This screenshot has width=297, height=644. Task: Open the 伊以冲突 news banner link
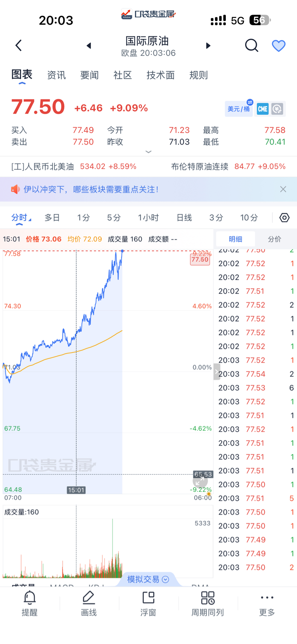pyautogui.click(x=91, y=190)
